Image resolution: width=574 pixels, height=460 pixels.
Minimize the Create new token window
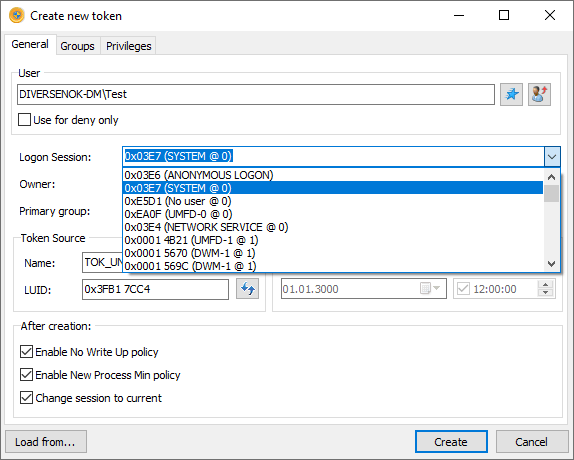click(x=459, y=15)
